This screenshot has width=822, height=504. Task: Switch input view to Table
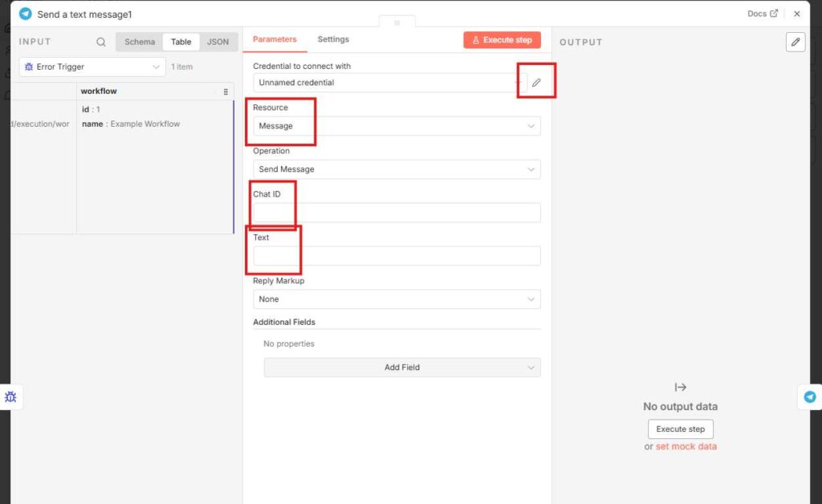[181, 42]
